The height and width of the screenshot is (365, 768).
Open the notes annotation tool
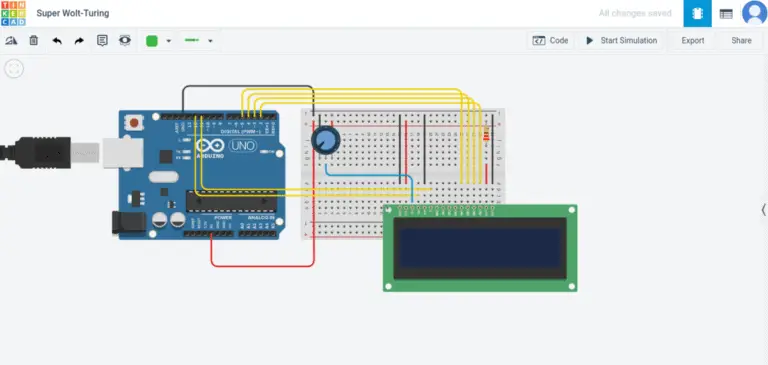102,41
